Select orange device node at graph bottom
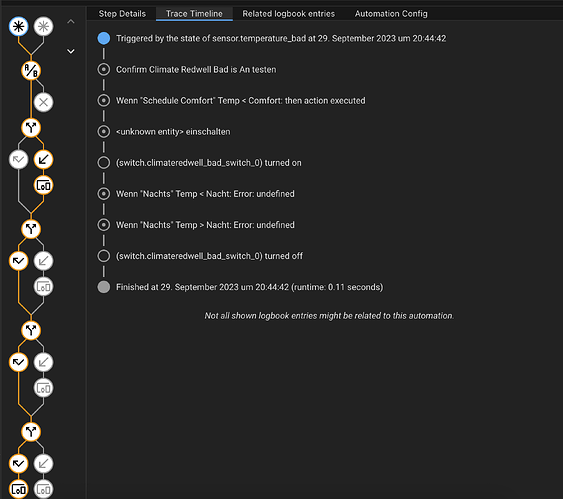 click(18, 489)
